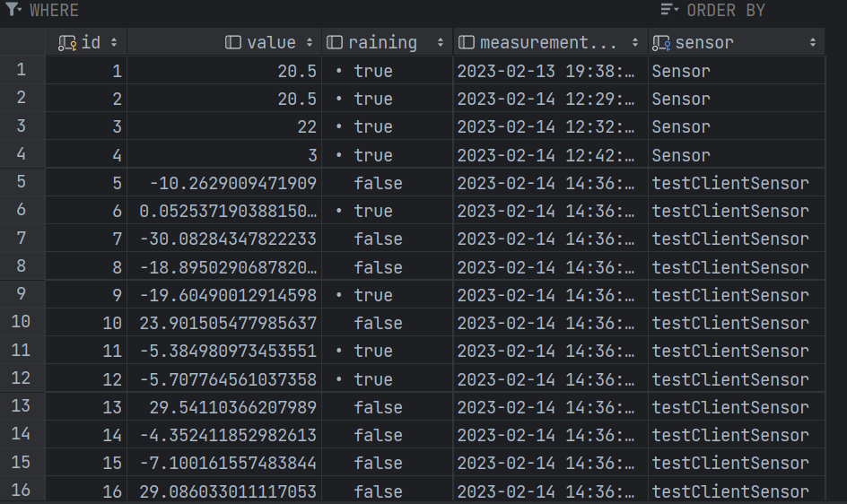Viewport: 847px width, 504px height.
Task: Click value cell 0.05253719038815 in row 6
Action: pos(224,211)
